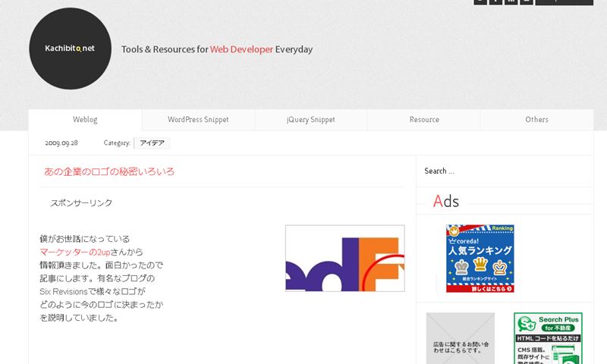Click the leftmost dark social icon in header
The width and height of the screenshot is (607, 364).
coord(480,2)
